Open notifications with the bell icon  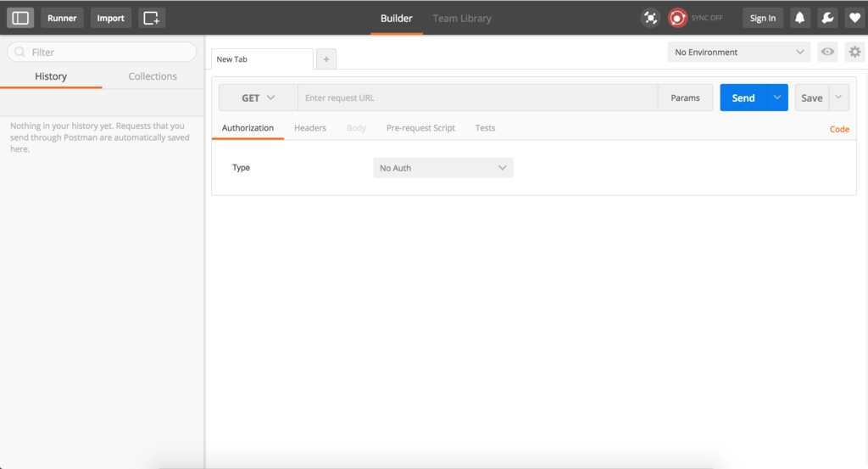[800, 18]
